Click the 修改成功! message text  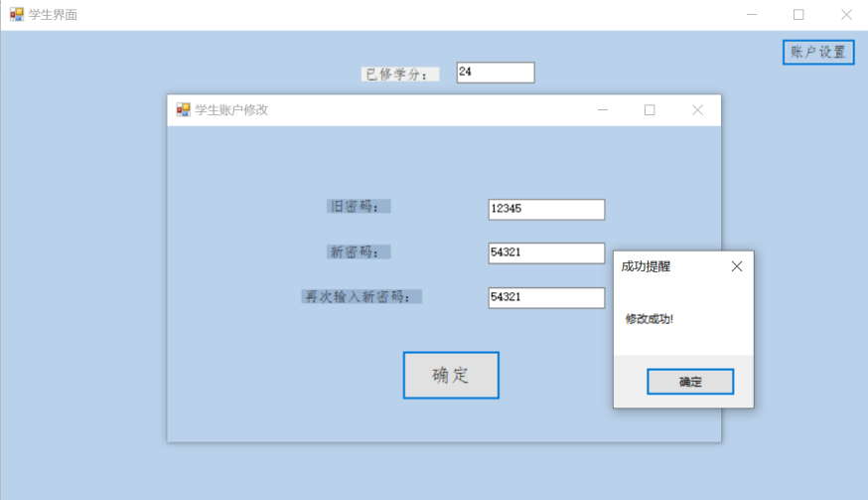[650, 319]
